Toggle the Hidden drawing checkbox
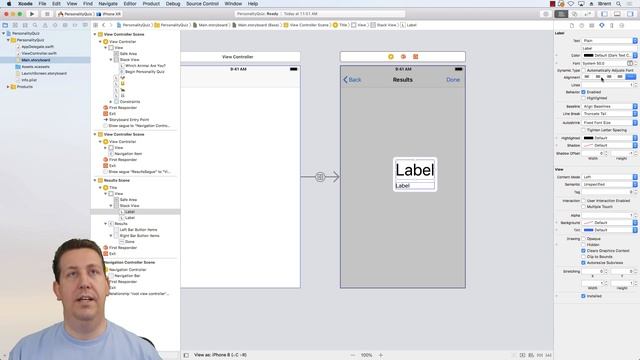Viewport: 640px width, 360px height. (583, 244)
